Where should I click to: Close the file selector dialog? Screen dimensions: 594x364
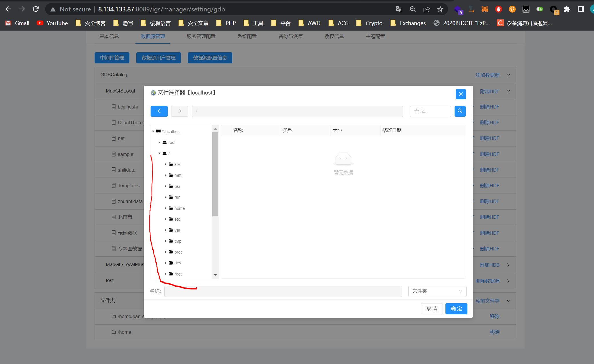pos(461,94)
